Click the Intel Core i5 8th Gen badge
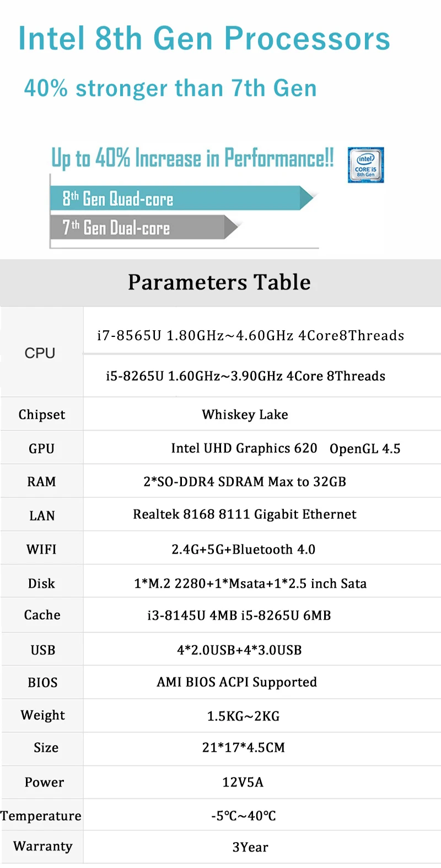Viewport: 441px width, 868px height. click(x=365, y=165)
